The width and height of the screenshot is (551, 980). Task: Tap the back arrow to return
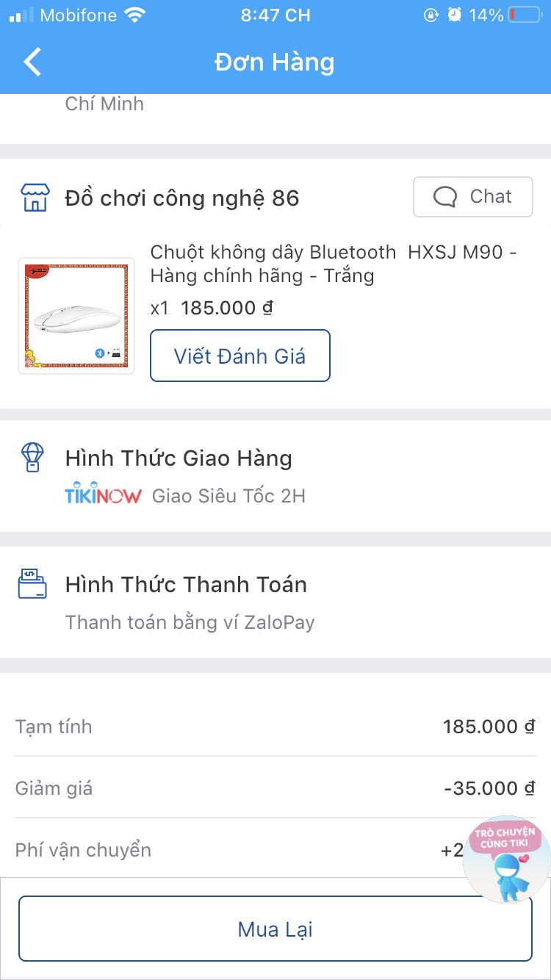32,62
